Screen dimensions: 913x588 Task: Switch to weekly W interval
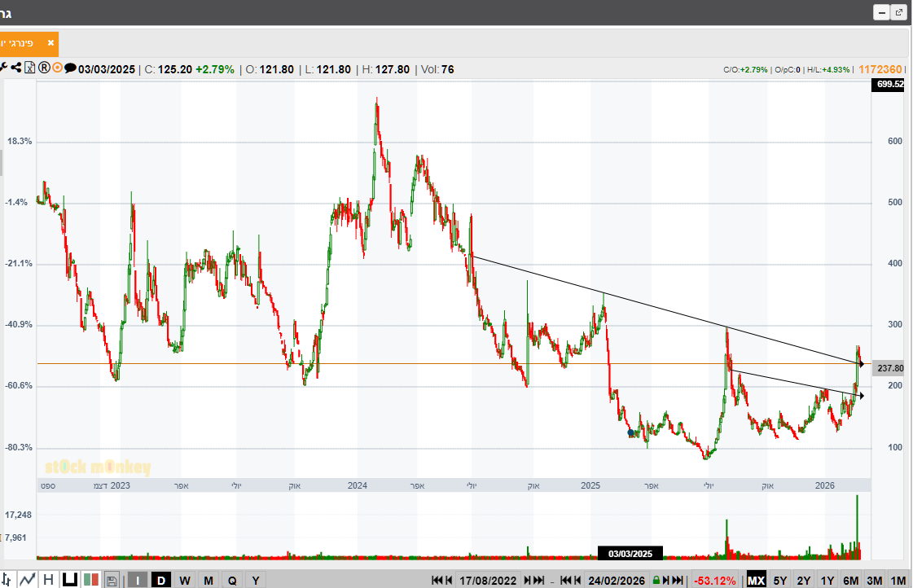pos(185,580)
